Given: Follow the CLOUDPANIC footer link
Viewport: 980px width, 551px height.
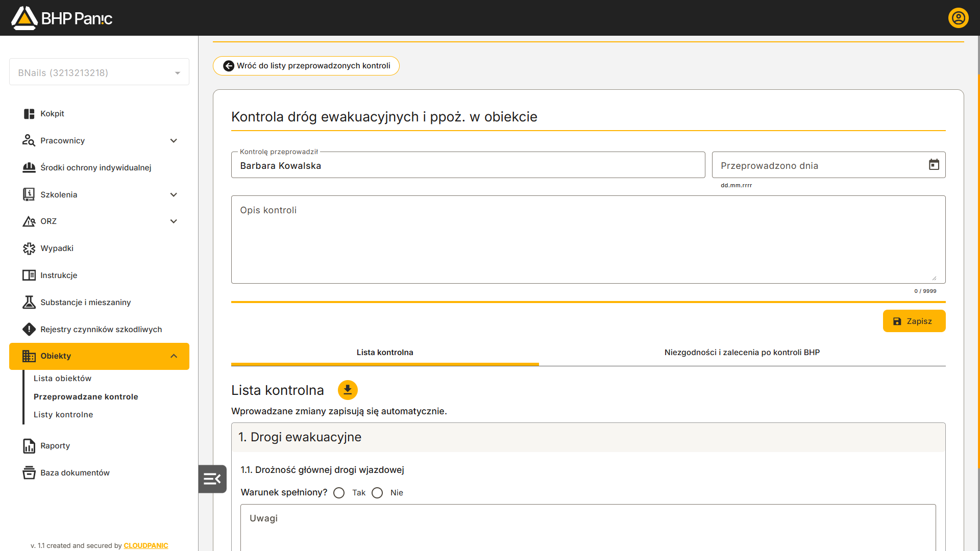Looking at the screenshot, I should pyautogui.click(x=146, y=545).
